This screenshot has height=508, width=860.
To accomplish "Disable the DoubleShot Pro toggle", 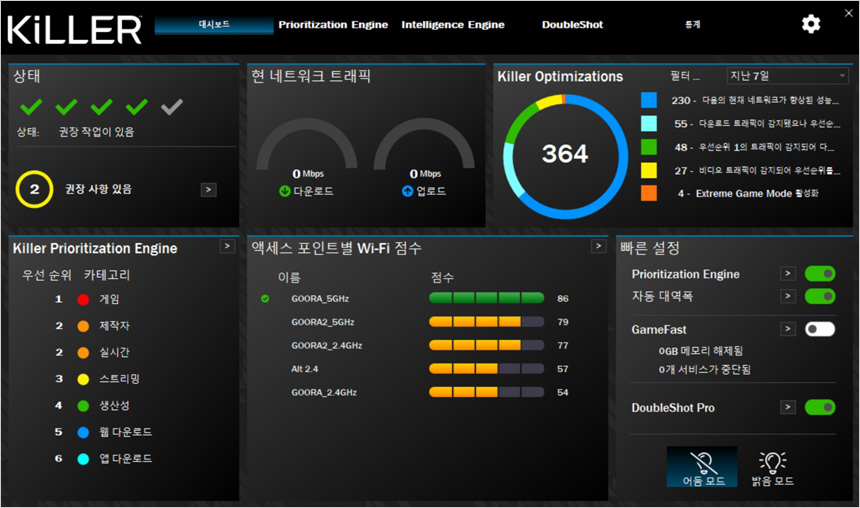I will point(819,407).
